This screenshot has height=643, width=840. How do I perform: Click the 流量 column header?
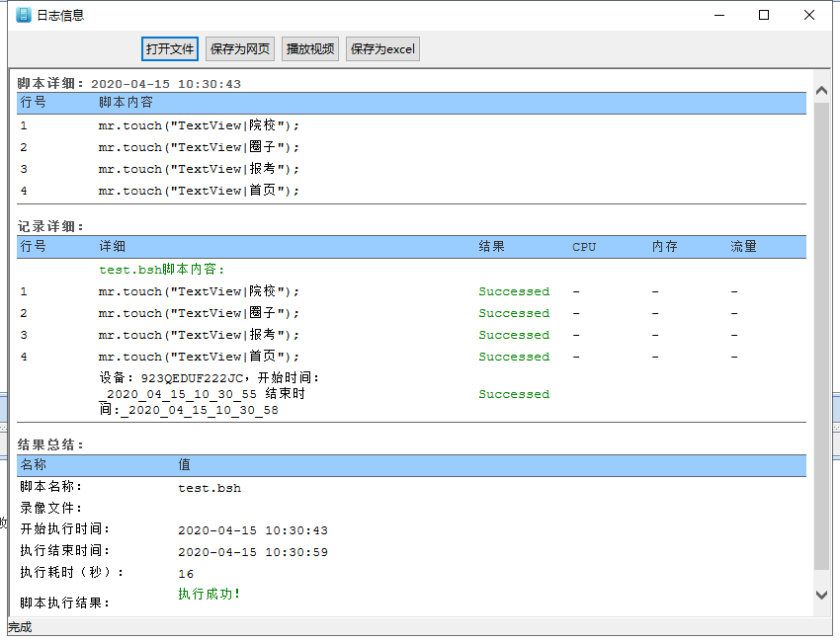coord(743,247)
